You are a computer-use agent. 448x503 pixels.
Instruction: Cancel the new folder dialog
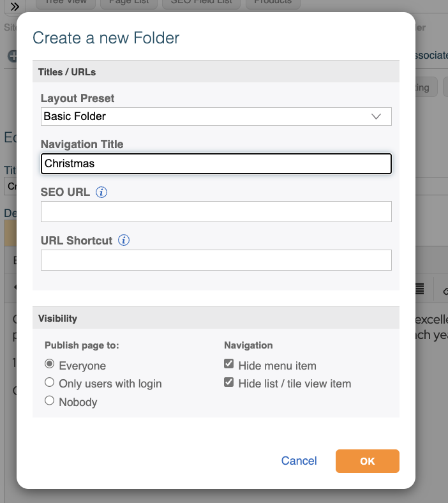pos(299,461)
